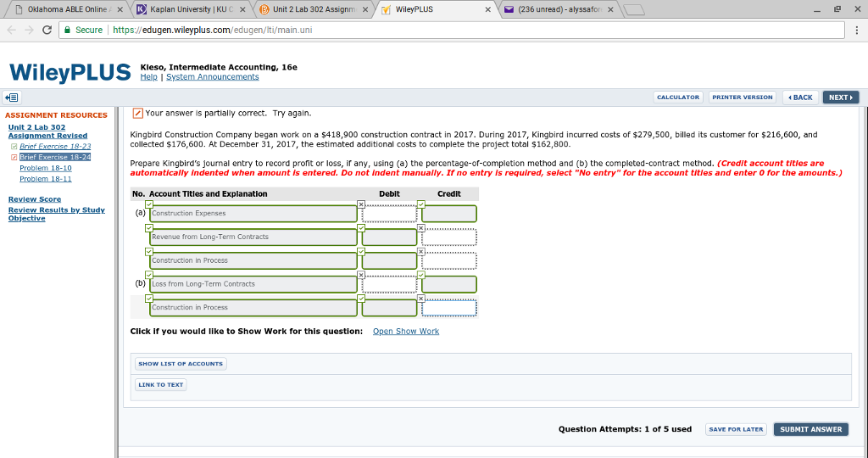
Task: Click X mark above last row credit field
Action: (x=421, y=299)
